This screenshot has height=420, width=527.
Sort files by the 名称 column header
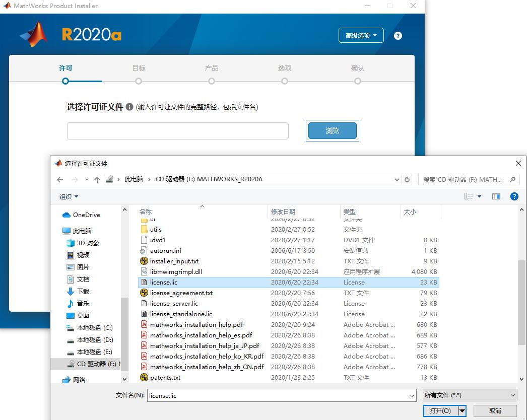pyautogui.click(x=145, y=212)
